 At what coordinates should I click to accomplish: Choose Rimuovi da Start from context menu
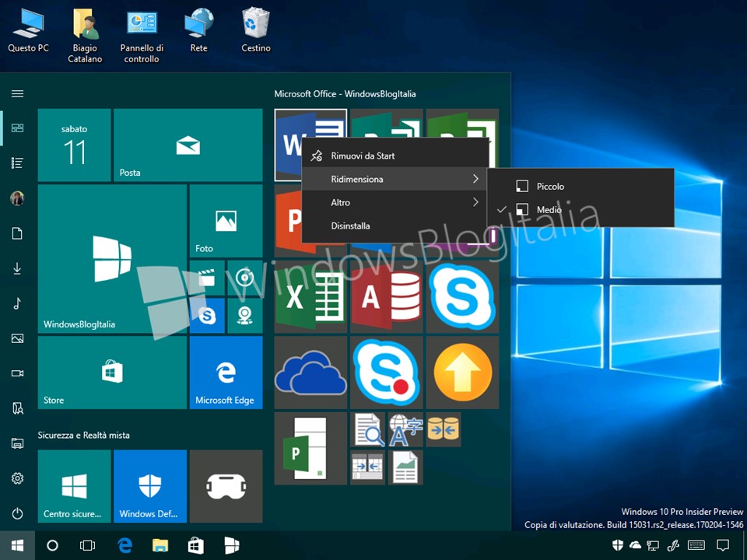[395, 156]
